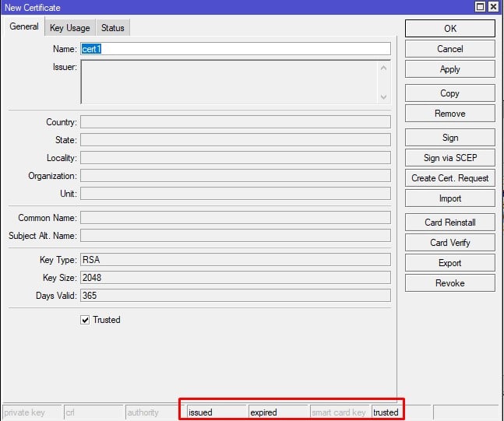
Task: Click the Cancel button
Action: [x=450, y=49]
